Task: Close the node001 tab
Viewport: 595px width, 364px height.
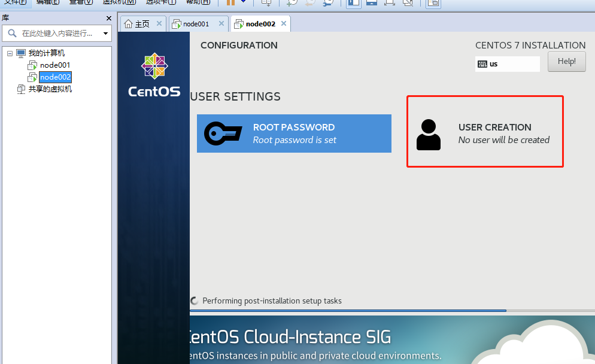Action: click(221, 24)
